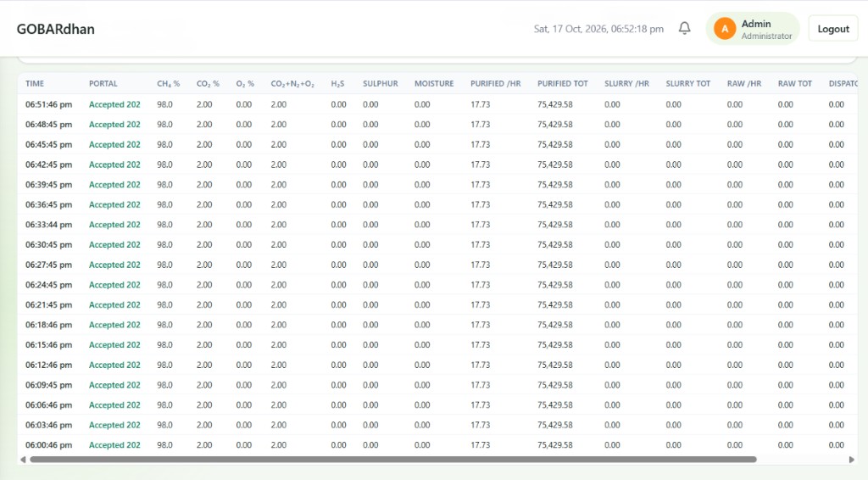Screen dimensions: 868x480
Task: Click the CH₄ % column header
Action: (169, 84)
